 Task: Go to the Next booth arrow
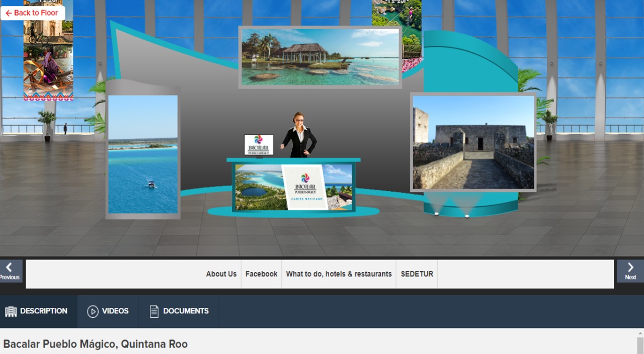630,271
